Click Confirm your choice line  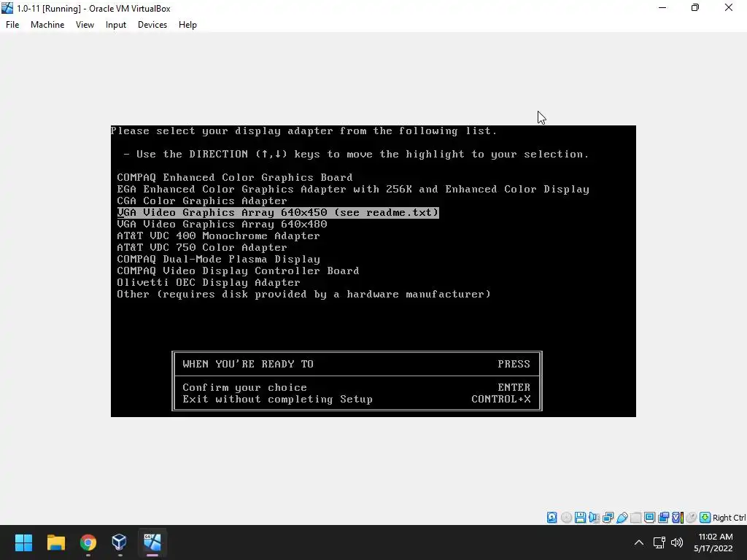244,388
